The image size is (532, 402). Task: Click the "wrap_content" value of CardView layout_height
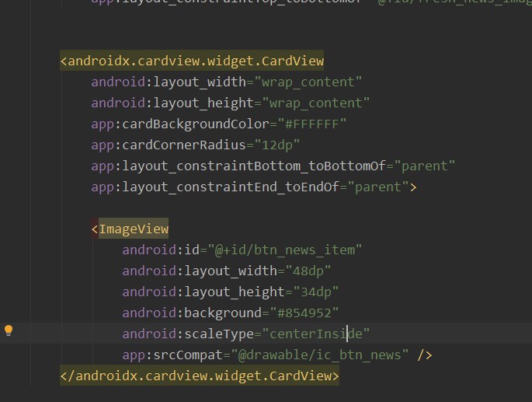[315, 103]
